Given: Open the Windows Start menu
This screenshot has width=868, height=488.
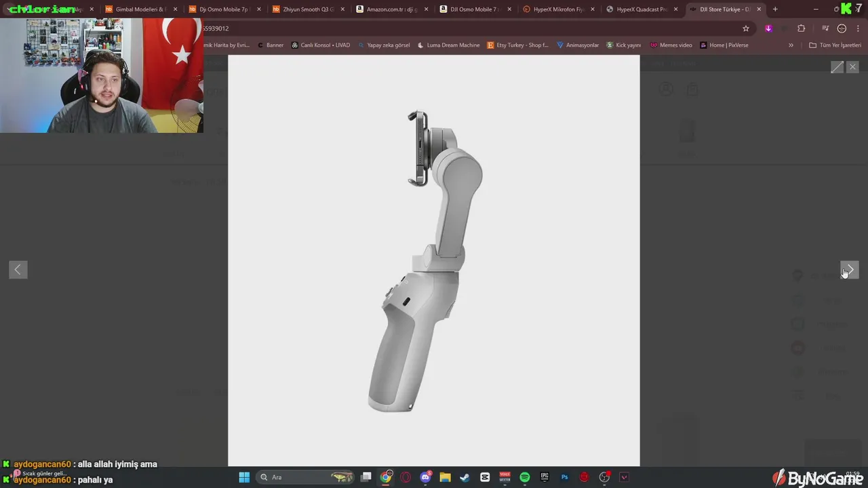Looking at the screenshot, I should point(244,477).
